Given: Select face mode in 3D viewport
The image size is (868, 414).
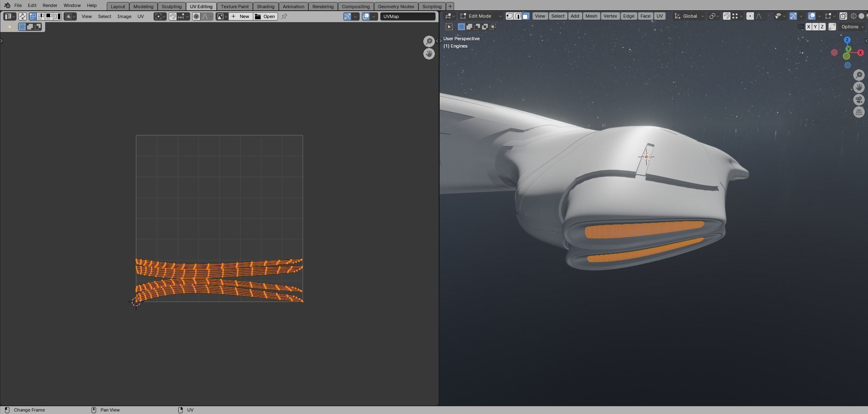Looking at the screenshot, I should click(526, 16).
